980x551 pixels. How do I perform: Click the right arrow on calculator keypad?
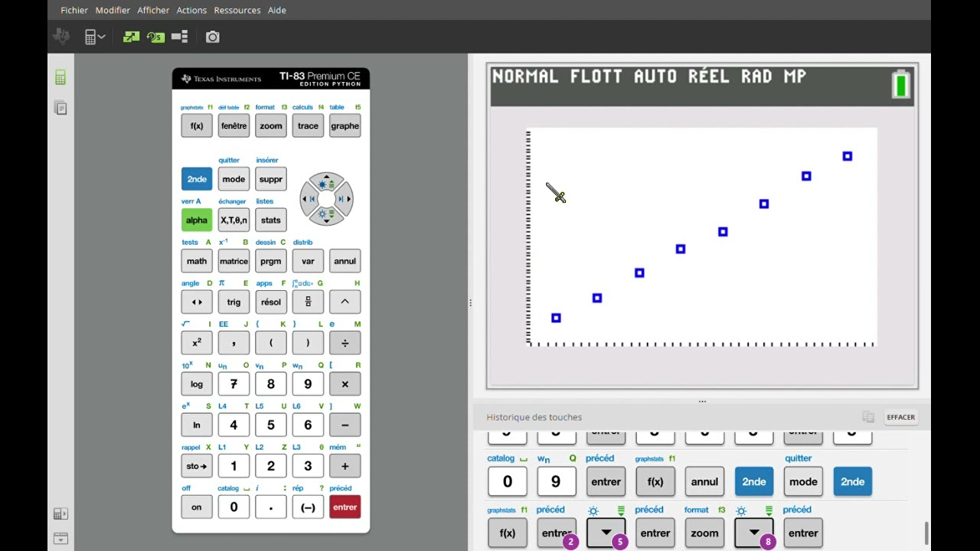344,199
